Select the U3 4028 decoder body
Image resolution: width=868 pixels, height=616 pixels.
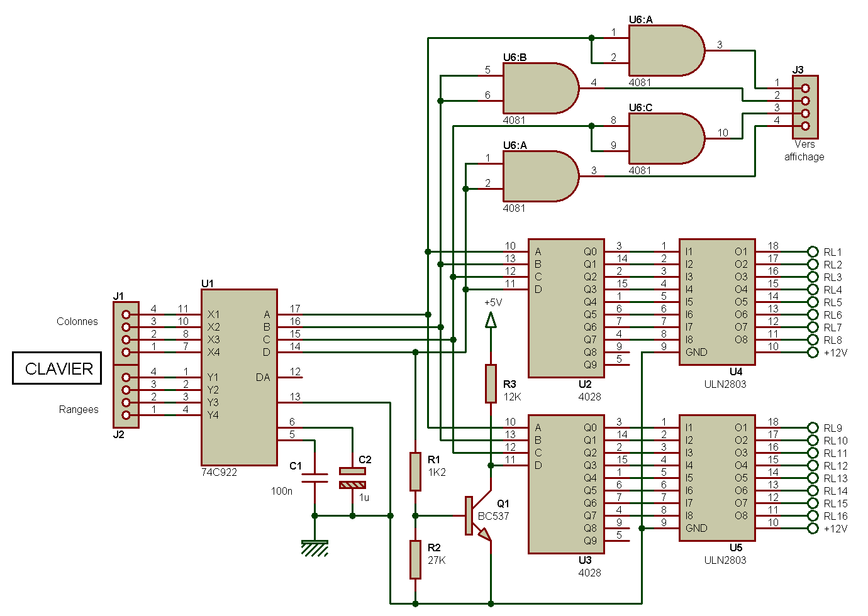(566, 484)
